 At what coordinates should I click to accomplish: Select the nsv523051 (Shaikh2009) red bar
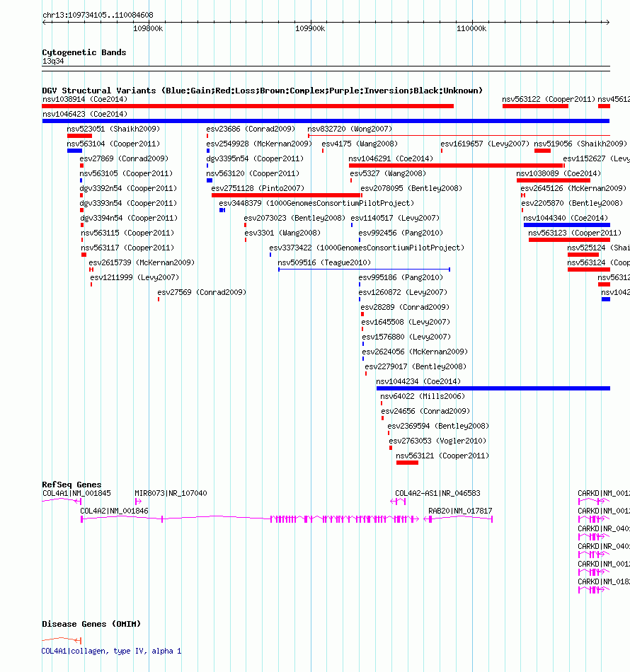pyautogui.click(x=79, y=136)
